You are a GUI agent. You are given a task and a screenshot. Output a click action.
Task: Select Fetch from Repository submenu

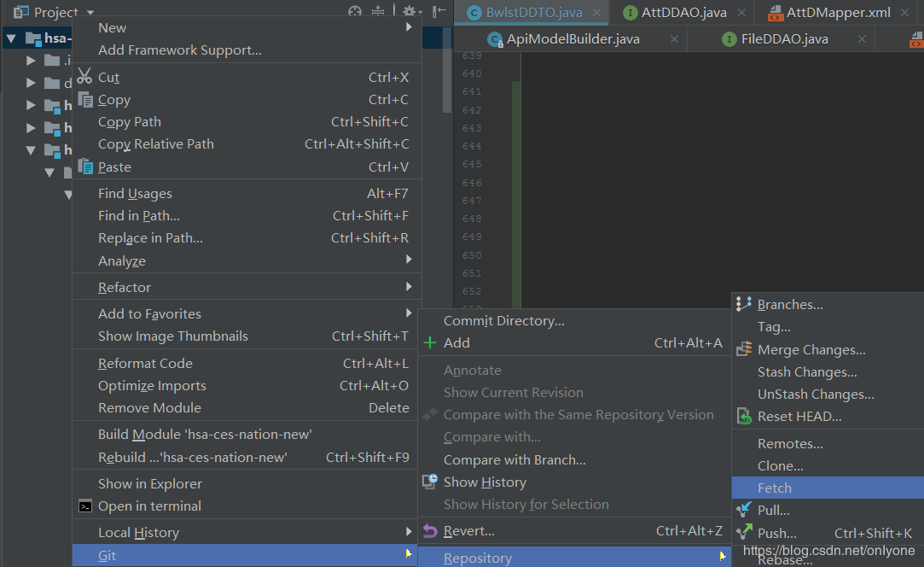(775, 488)
